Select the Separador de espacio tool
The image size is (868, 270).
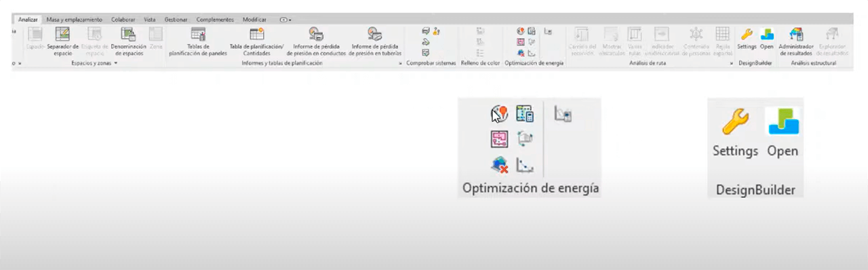[x=62, y=41]
